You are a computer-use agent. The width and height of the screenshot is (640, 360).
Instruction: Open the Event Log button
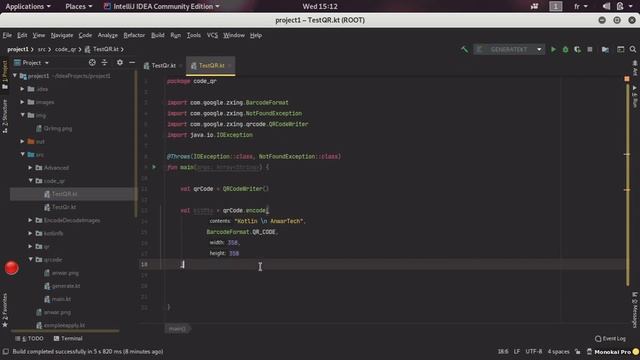click(x=610, y=338)
